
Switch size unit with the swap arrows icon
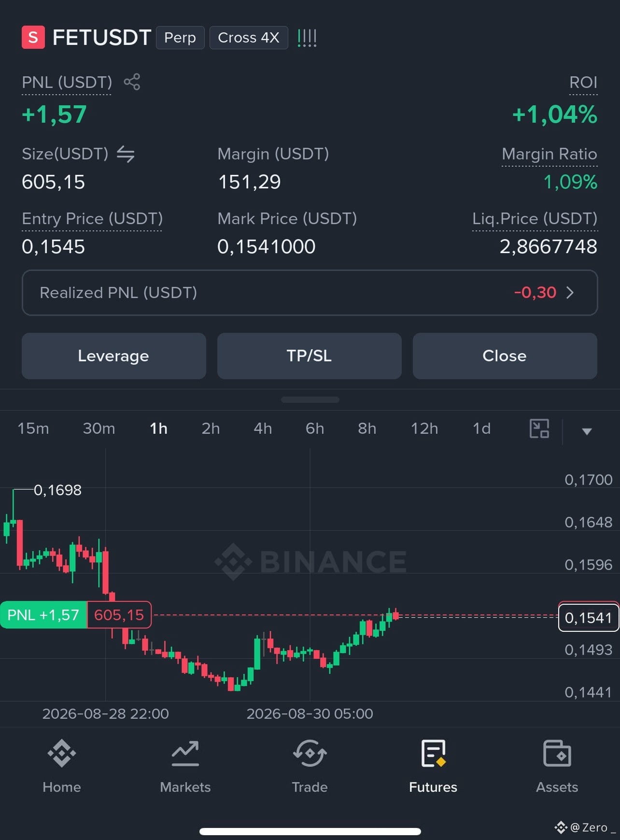pyautogui.click(x=126, y=154)
